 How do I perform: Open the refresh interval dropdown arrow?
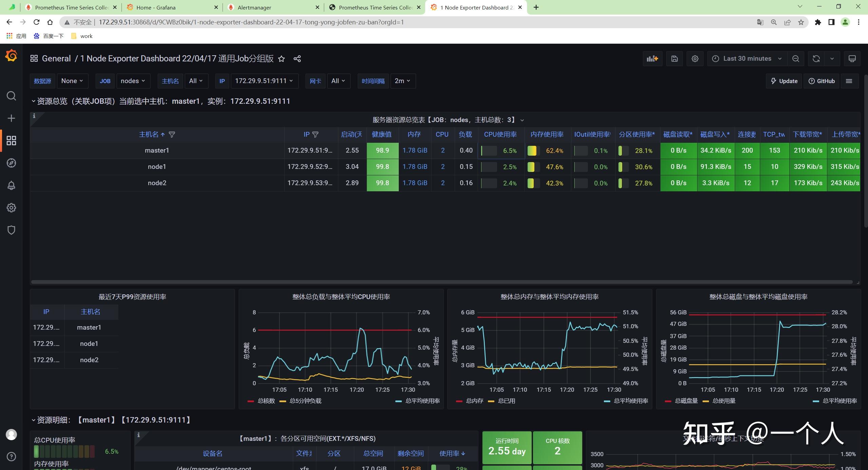coord(832,59)
